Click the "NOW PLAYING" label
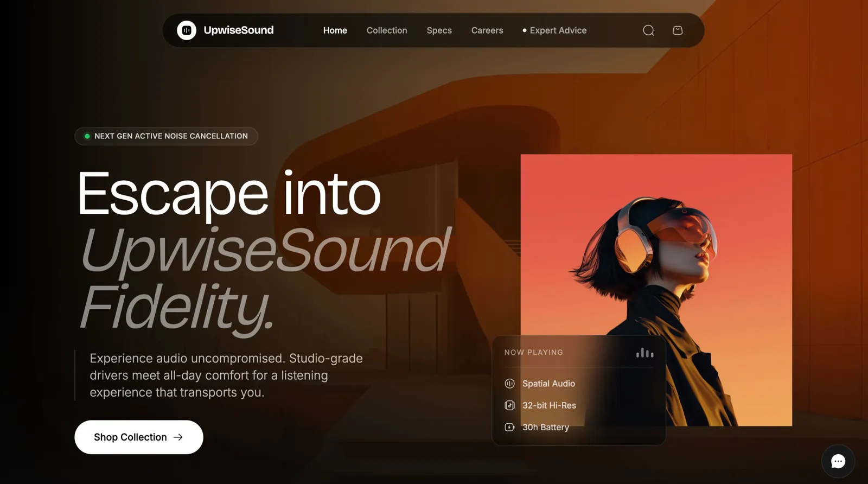 (x=534, y=353)
